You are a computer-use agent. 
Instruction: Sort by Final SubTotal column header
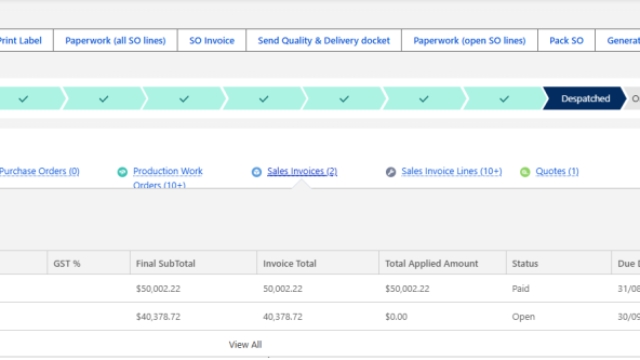pos(193,263)
